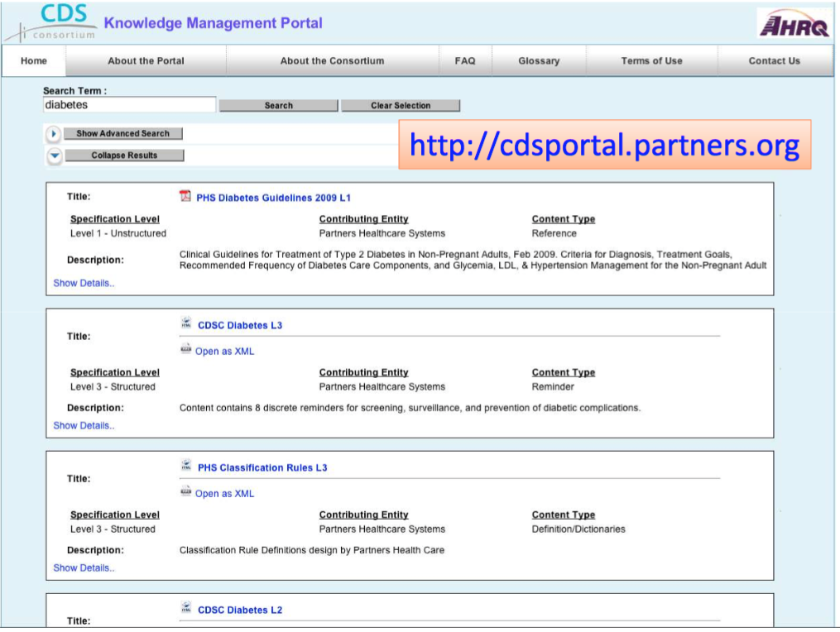Screen dimensions: 840x632
Task: Click the Show Advanced Search button
Action: pyautogui.click(x=122, y=133)
